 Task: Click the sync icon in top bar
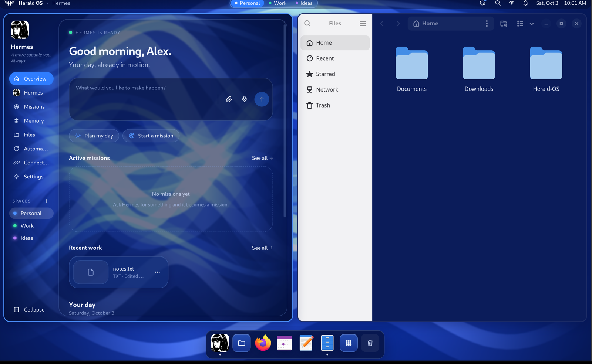(482, 3)
